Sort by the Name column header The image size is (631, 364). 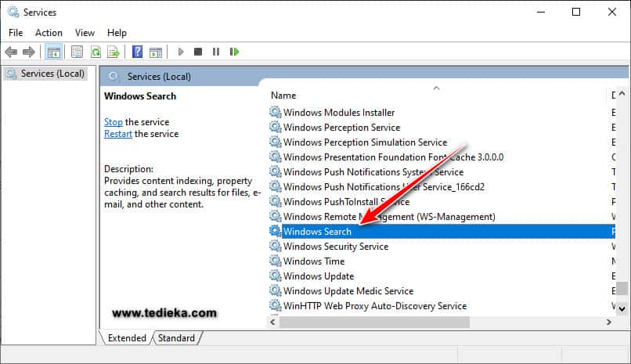click(437, 96)
